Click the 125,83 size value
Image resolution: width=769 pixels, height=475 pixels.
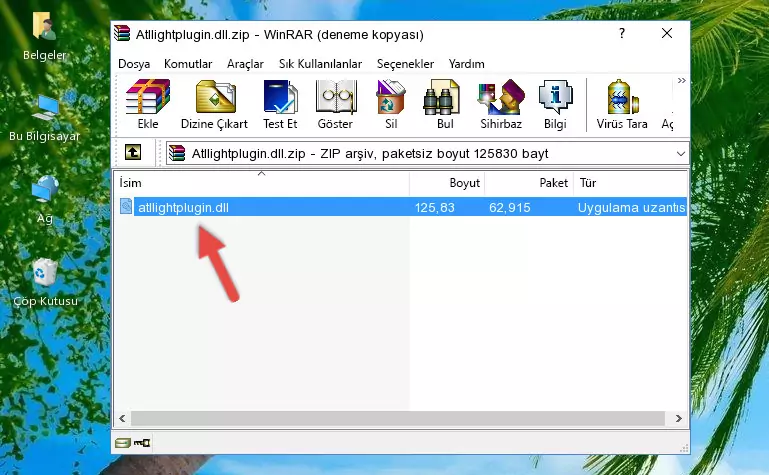coord(435,208)
